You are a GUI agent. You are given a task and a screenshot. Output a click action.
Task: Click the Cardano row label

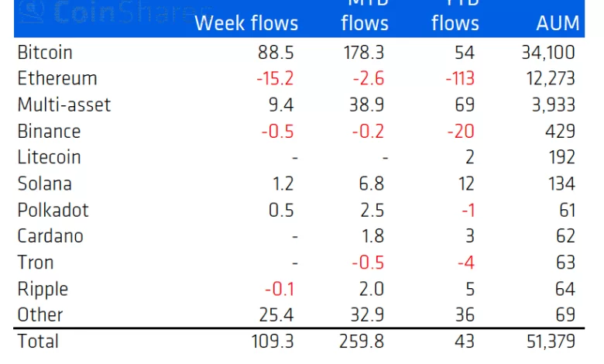tap(50, 236)
